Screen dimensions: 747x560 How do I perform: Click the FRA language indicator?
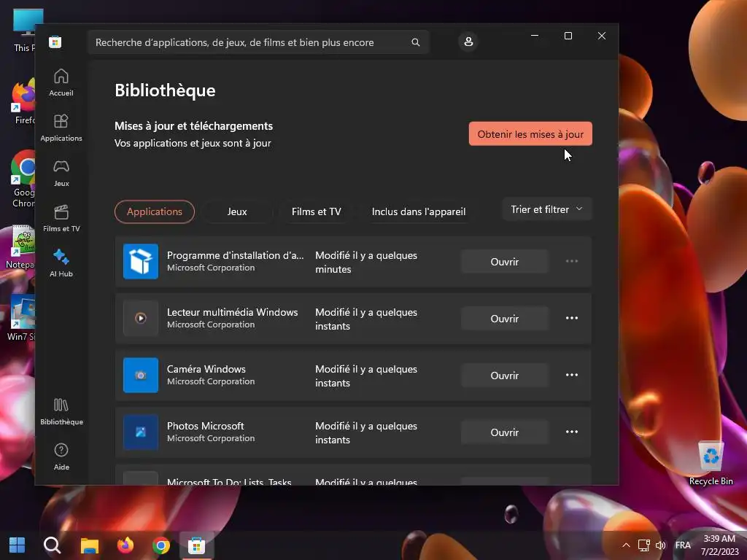pyautogui.click(x=683, y=545)
